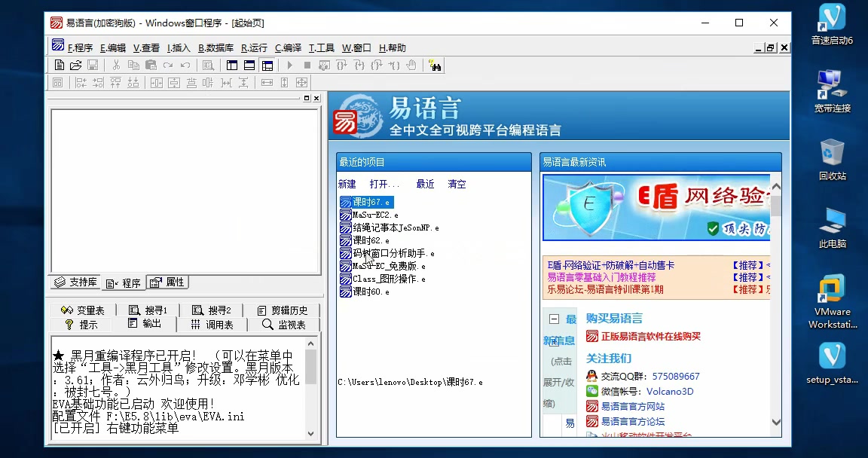The image size is (868, 458).
Task: Switch to the 属性 tab
Action: coord(167,282)
